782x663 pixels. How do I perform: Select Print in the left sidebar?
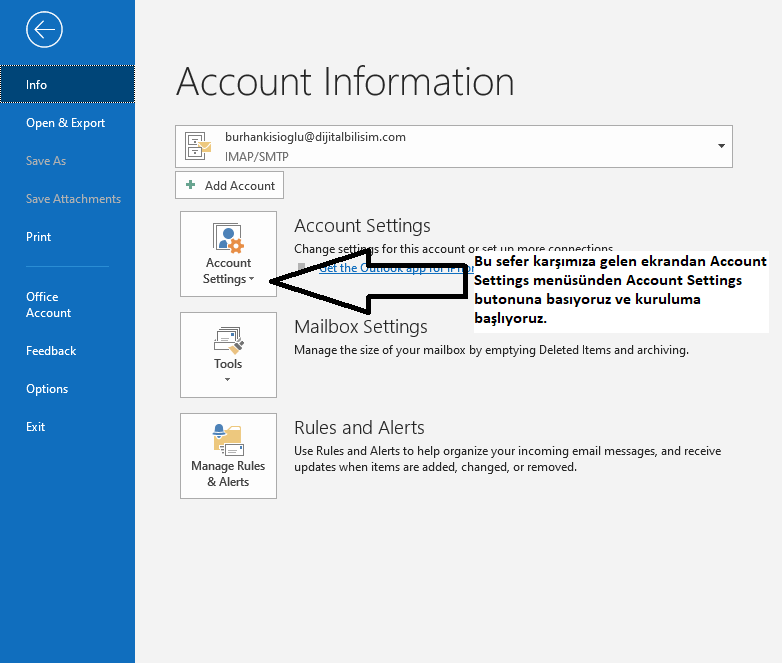tap(39, 237)
